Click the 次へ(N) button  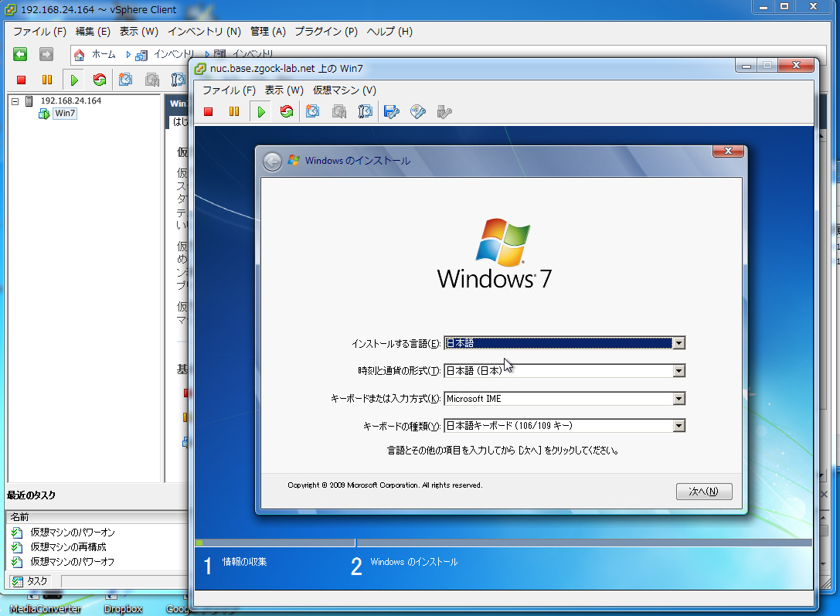(704, 492)
